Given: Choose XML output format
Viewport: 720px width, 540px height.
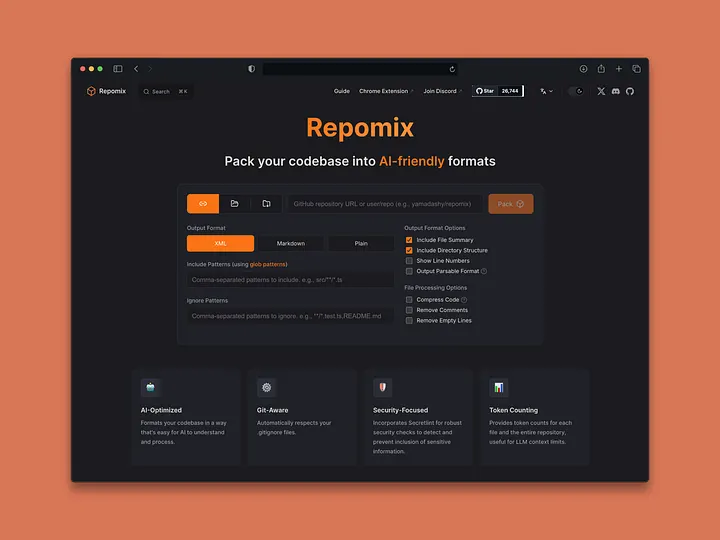Looking at the screenshot, I should [x=220, y=243].
